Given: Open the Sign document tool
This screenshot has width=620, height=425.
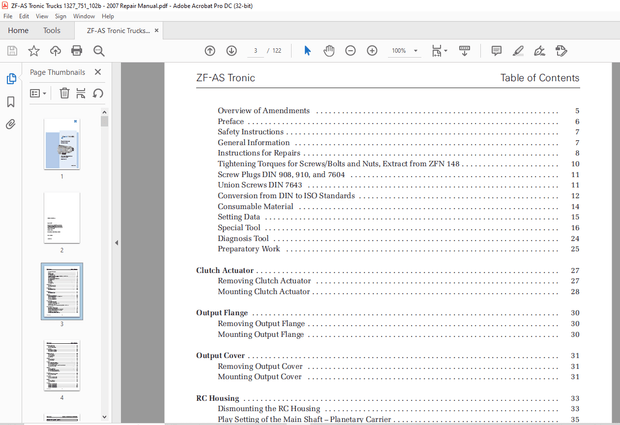Looking at the screenshot, I should click(x=539, y=51).
